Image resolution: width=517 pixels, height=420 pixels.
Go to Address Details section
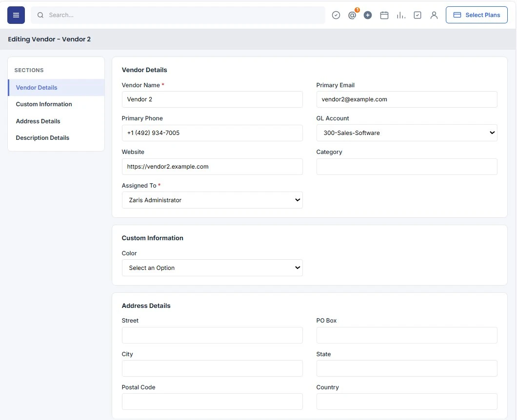[x=38, y=121]
